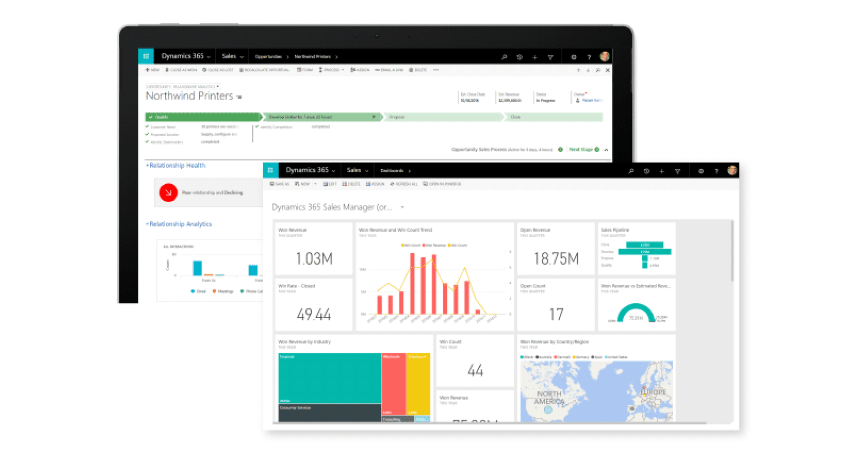
Task: Open recent items clock icon in Dashboards window
Action: [646, 171]
